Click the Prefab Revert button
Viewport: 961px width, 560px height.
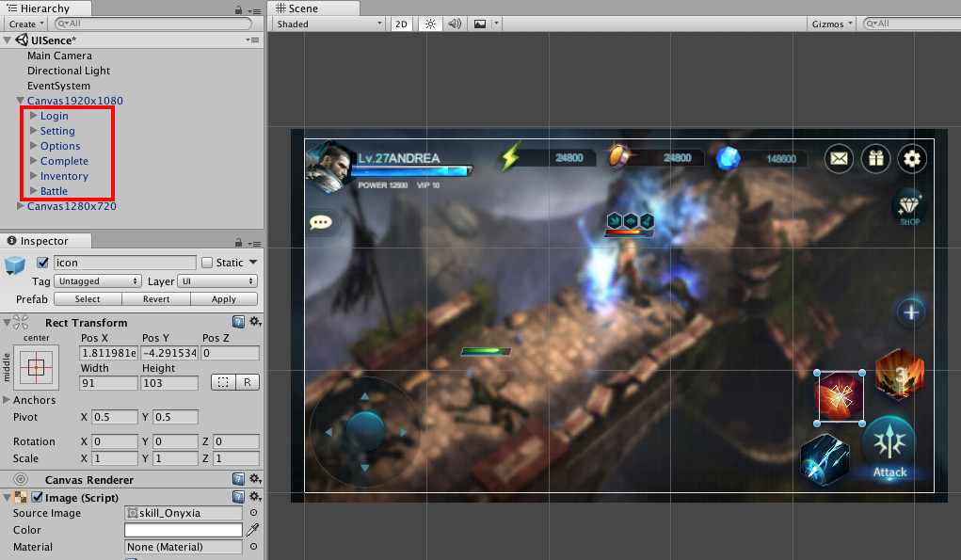pyautogui.click(x=156, y=299)
